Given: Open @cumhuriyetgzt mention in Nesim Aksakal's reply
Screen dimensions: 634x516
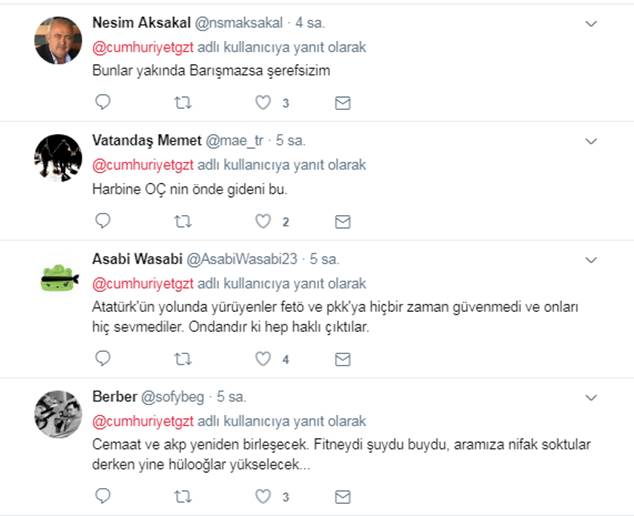Looking at the screenshot, I should [143, 47].
